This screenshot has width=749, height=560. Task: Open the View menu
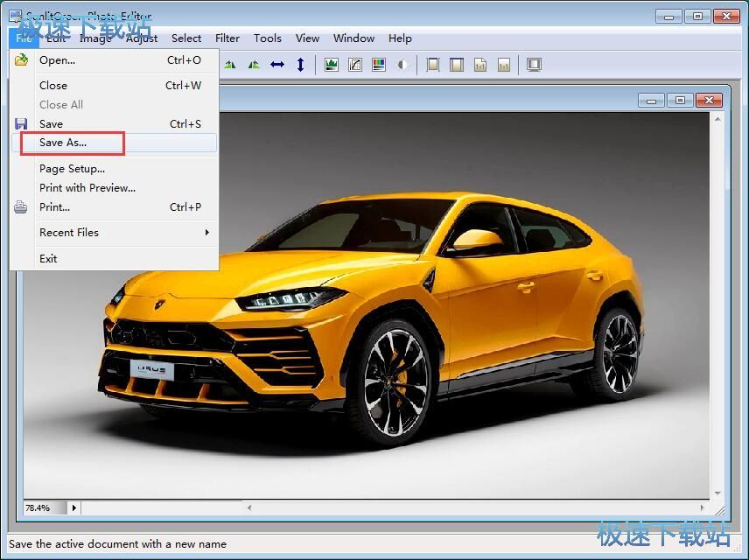(307, 38)
